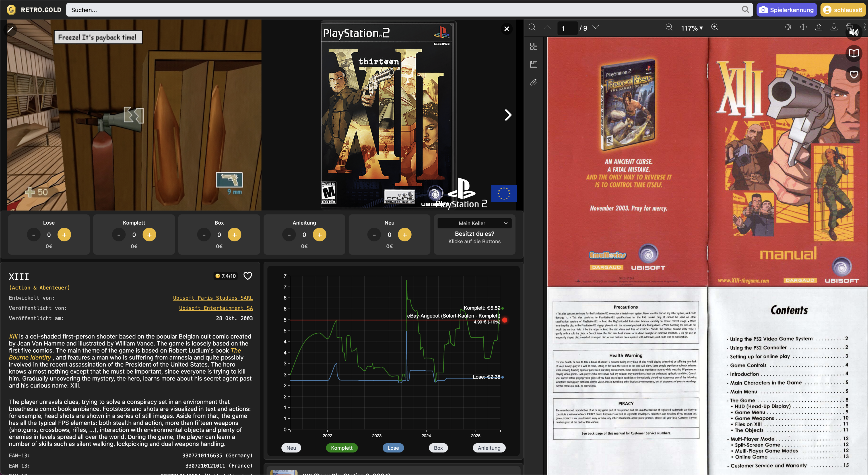The height and width of the screenshot is (475, 868).
Task: Click the EAN '3307210121011 (France)' text
Action: coord(219,466)
